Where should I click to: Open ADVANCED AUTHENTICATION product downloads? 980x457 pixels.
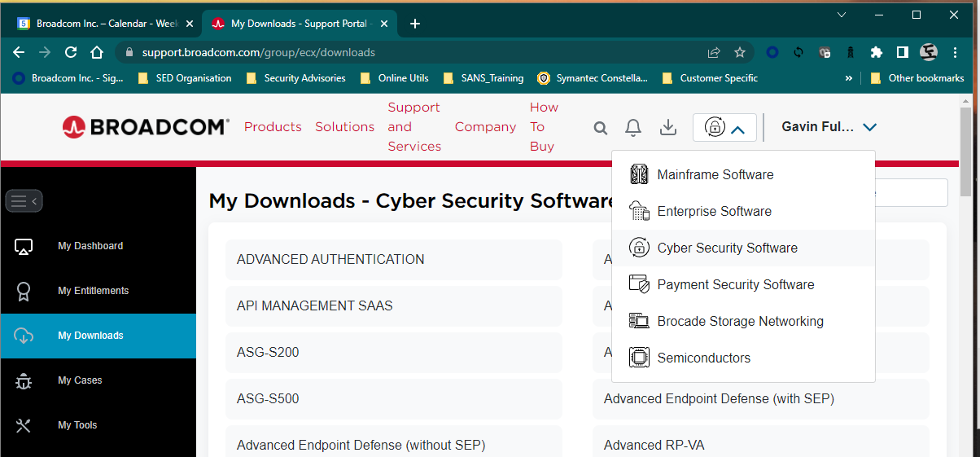point(394,260)
